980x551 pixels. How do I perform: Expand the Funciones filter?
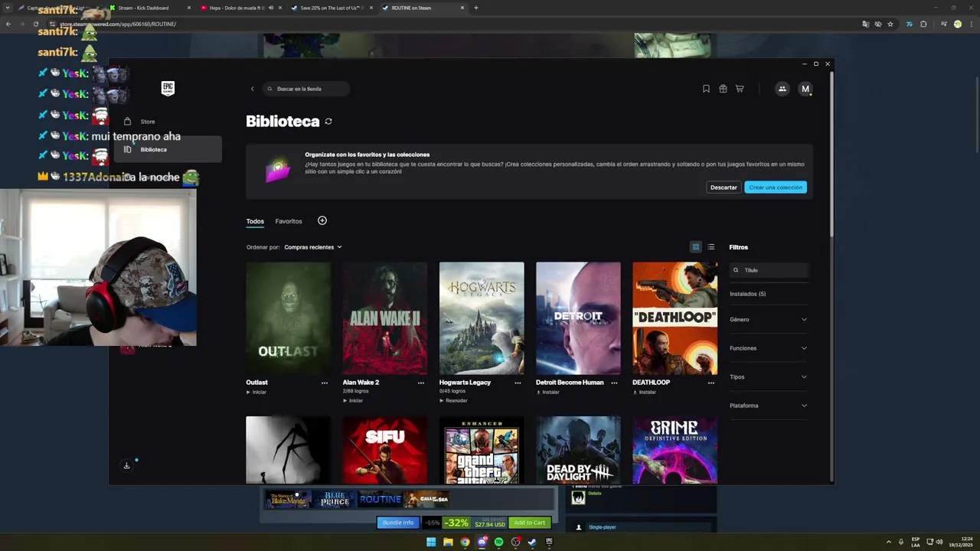(768, 348)
